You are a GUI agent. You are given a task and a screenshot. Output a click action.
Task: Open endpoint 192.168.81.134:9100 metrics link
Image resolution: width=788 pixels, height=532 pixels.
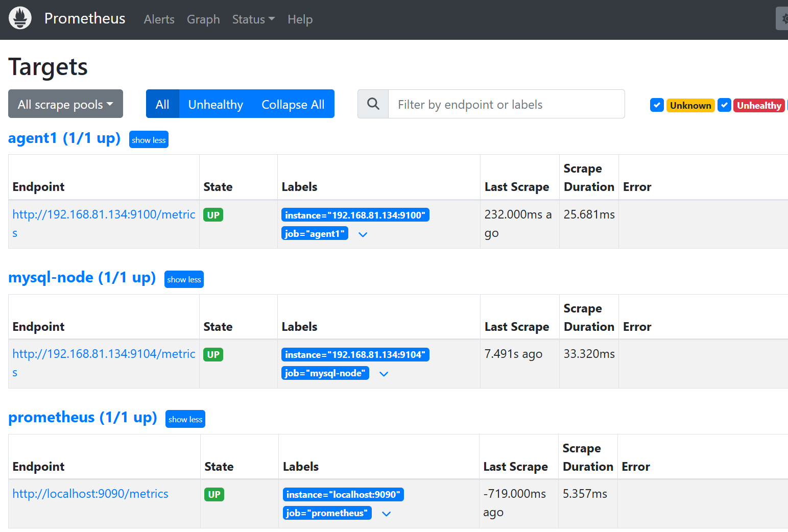tap(104, 224)
